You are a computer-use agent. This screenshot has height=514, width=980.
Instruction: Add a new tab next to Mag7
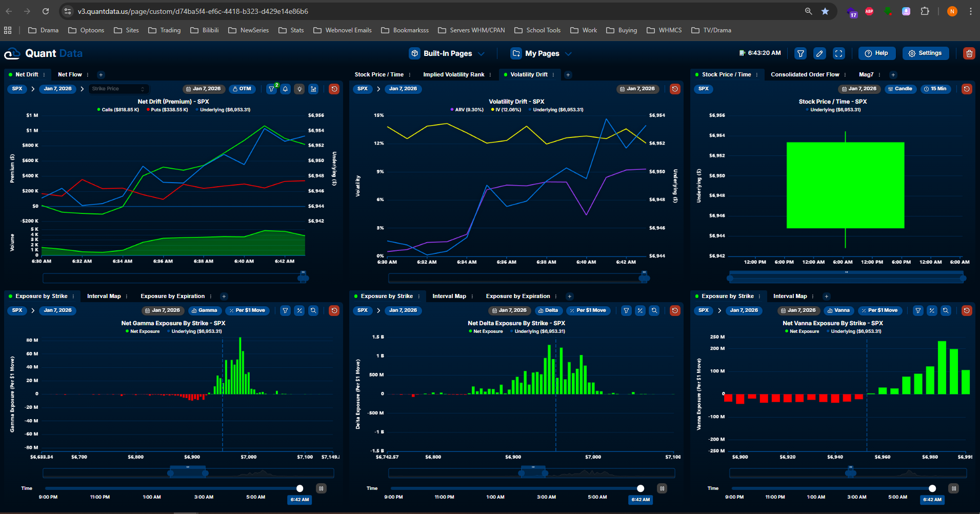click(x=893, y=75)
